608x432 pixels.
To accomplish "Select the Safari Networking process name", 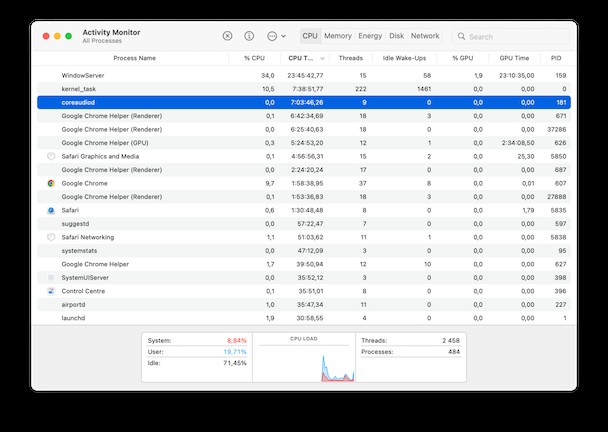I will pyautogui.click(x=88, y=237).
